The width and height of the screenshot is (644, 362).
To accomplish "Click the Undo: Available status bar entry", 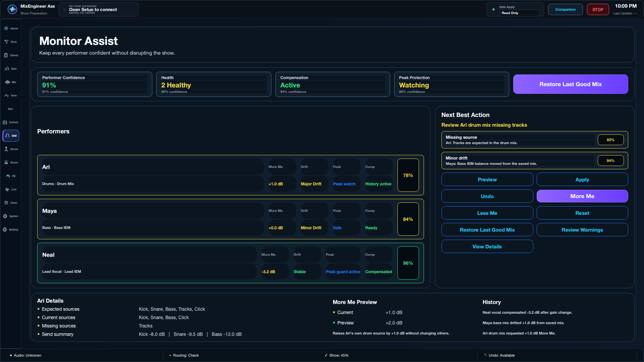I will click(499, 355).
